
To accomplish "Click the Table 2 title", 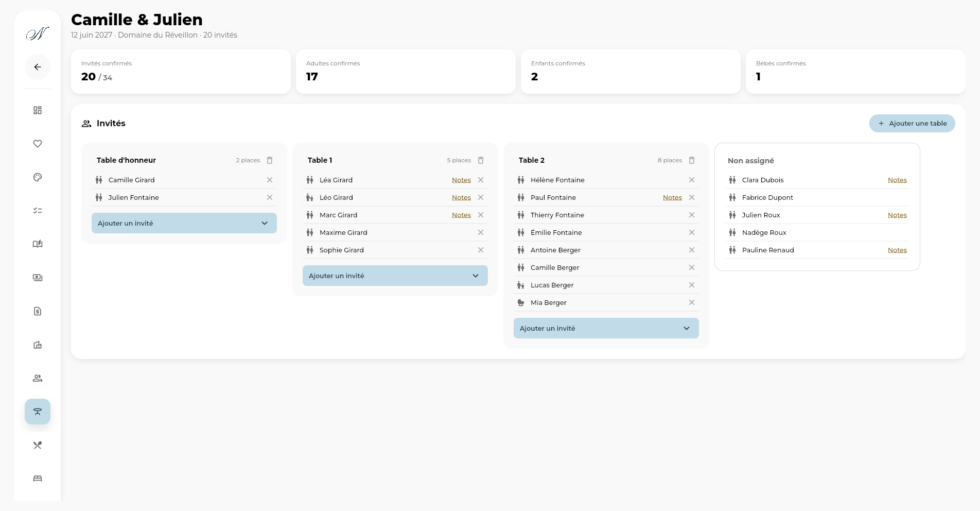I will pyautogui.click(x=532, y=160).
